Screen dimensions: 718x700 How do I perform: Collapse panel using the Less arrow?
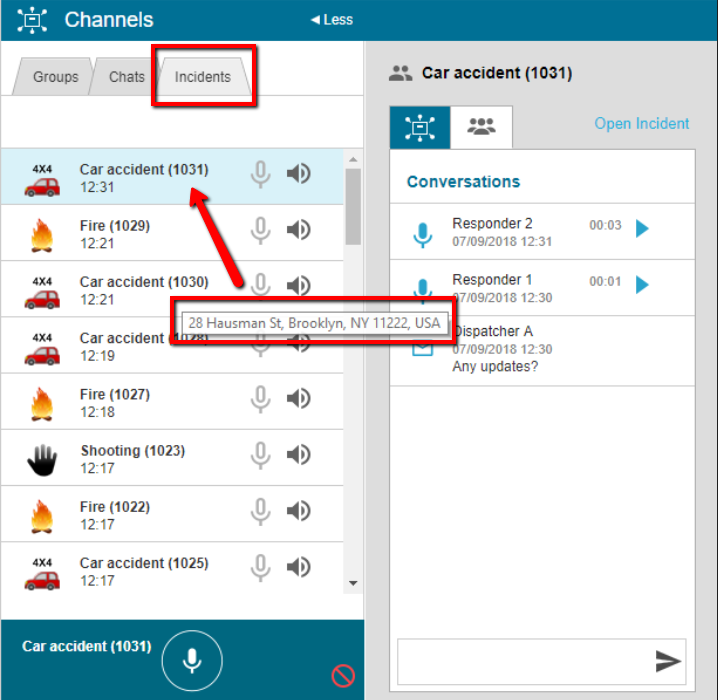pos(330,19)
